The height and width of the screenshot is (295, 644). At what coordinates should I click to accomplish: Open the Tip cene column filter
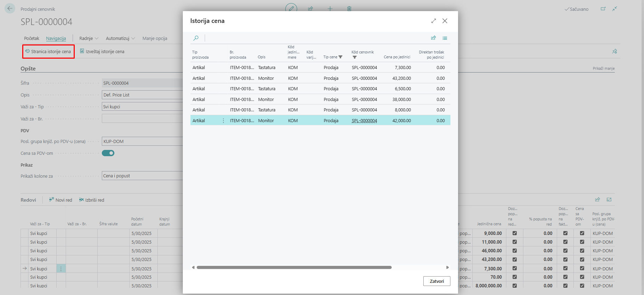click(x=341, y=57)
